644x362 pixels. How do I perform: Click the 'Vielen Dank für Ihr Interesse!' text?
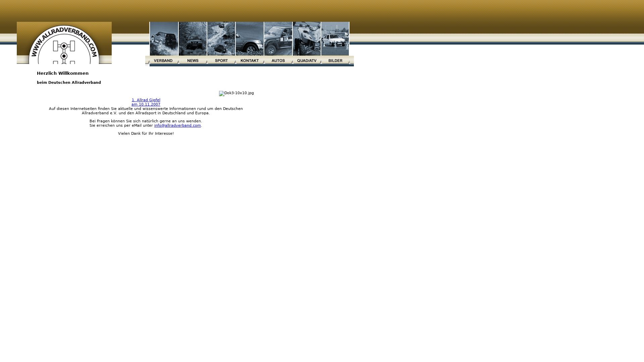[146, 134]
